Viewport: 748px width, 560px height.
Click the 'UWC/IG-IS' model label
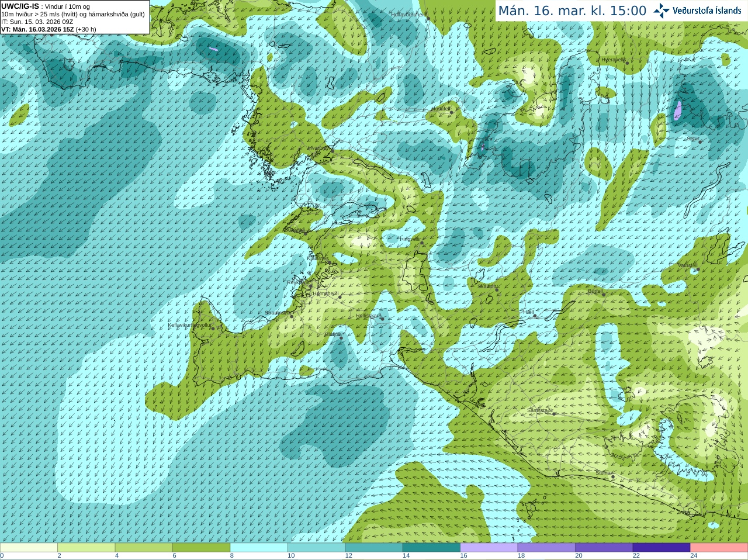[20, 6]
